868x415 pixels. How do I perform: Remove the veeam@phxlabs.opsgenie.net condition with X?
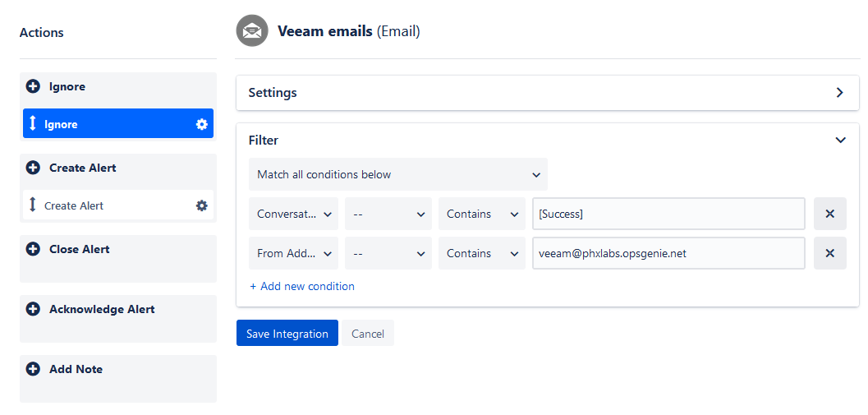(829, 253)
